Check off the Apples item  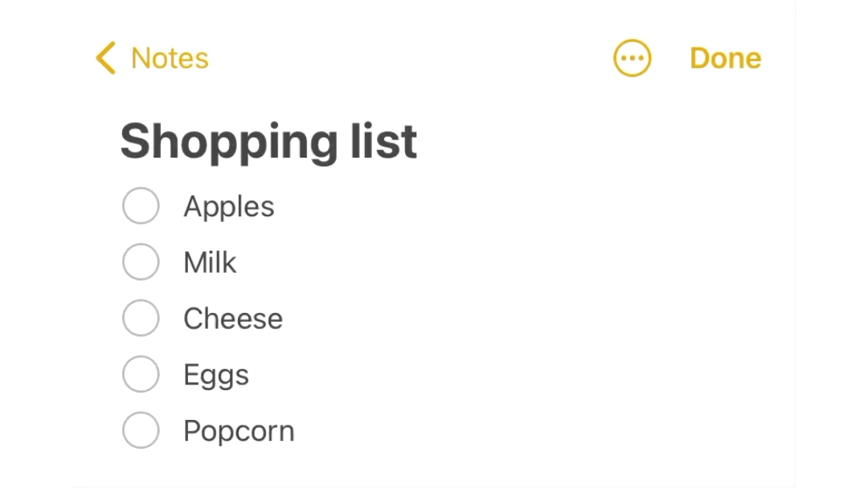point(141,206)
